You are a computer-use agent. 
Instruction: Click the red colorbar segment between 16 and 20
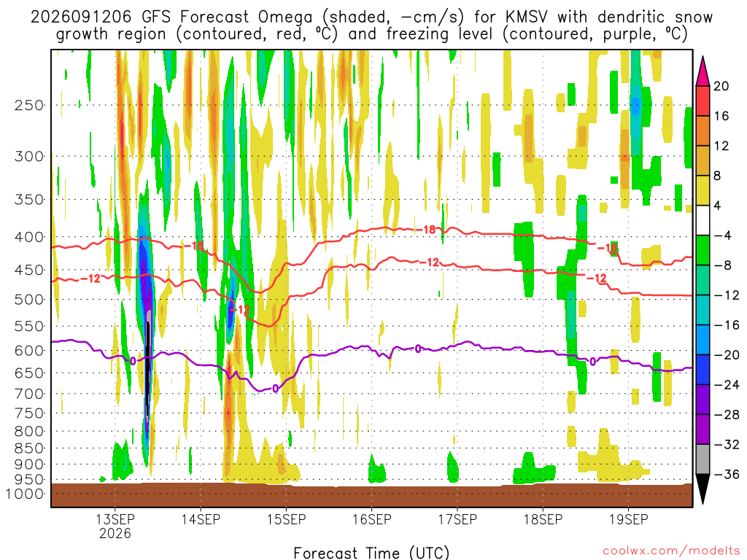pos(703,101)
